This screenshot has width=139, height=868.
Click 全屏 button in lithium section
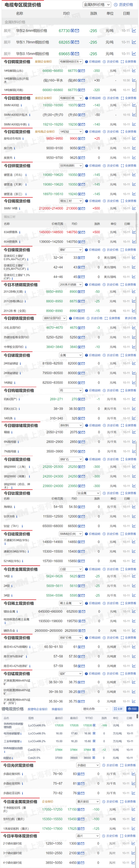point(118,709)
